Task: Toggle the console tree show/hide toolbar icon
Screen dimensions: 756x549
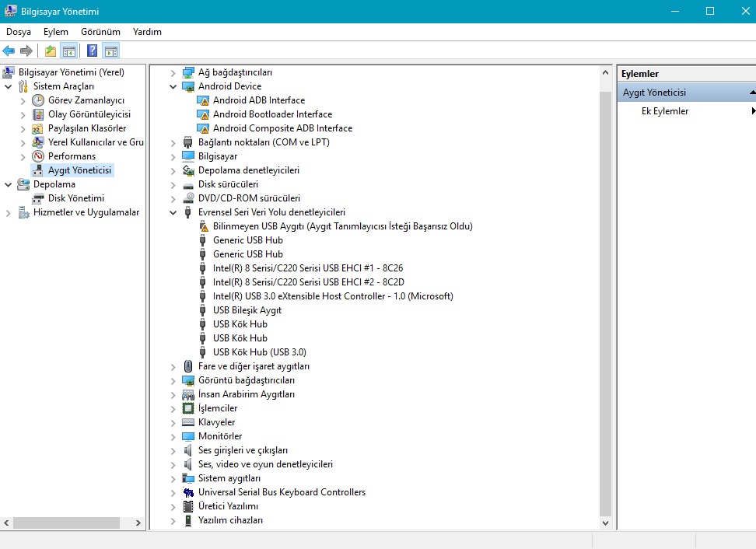Action: pyautogui.click(x=69, y=51)
